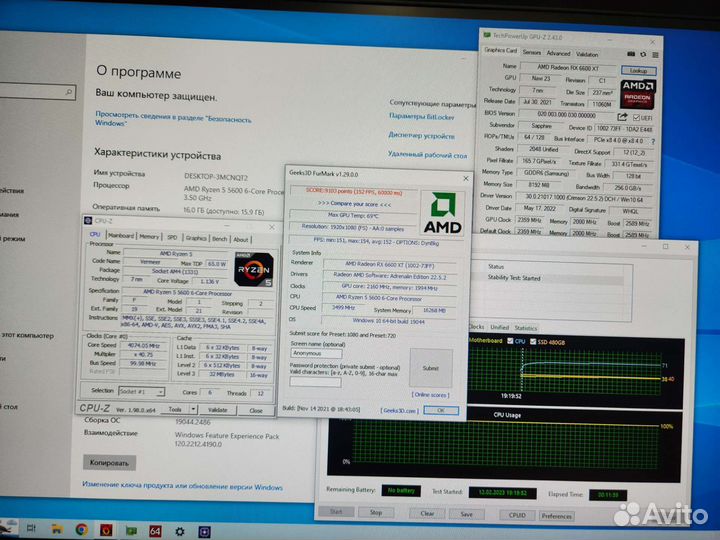The image size is (720, 540).
Task: Open the Параметры BitLocker link
Action: click(x=422, y=117)
